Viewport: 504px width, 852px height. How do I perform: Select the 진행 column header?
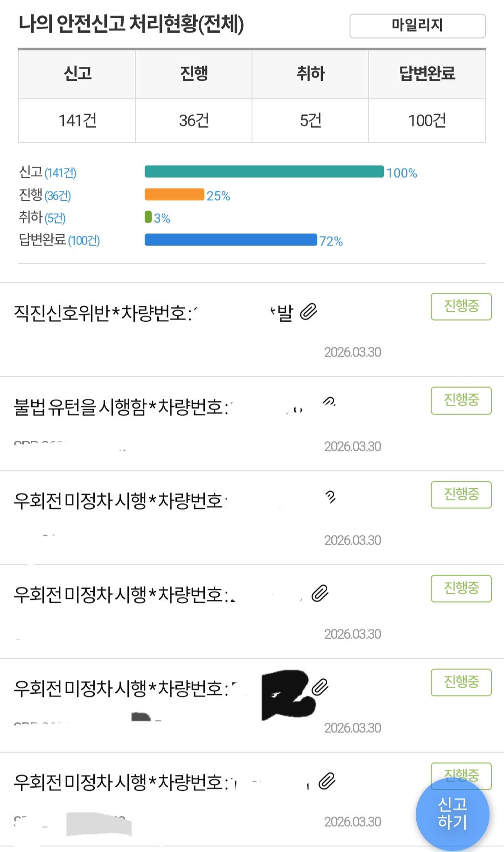click(194, 74)
